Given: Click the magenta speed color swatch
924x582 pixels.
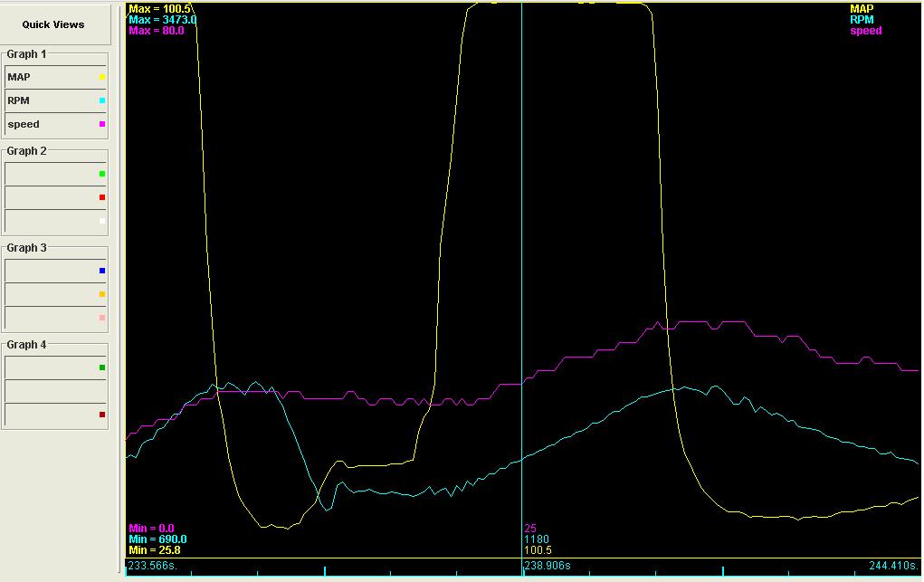Looking at the screenshot, I should click(102, 124).
